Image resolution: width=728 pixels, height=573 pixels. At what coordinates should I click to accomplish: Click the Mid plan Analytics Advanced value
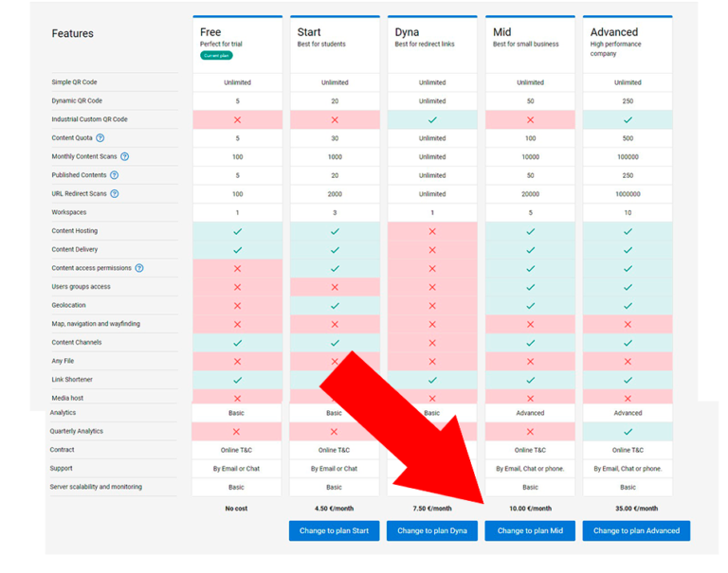point(530,413)
